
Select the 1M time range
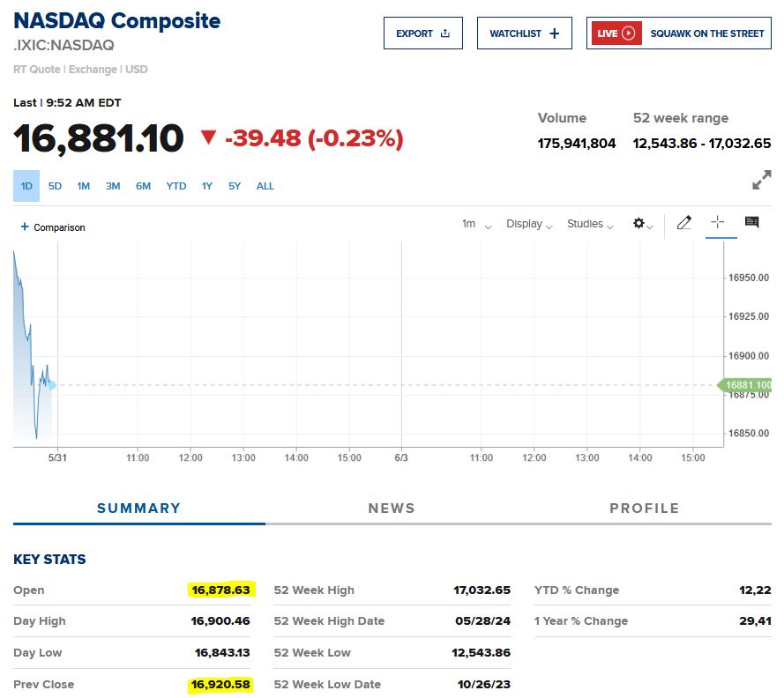tap(84, 186)
